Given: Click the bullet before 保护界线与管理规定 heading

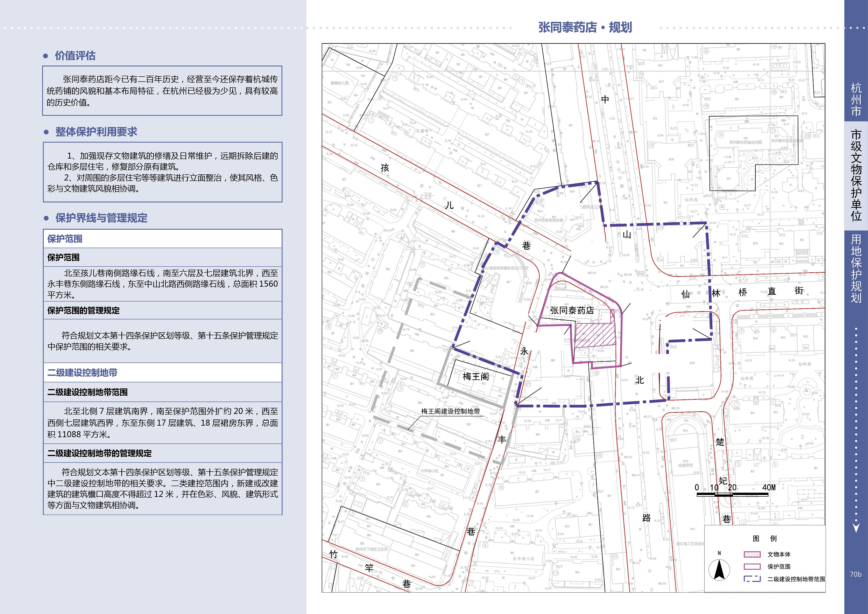Looking at the screenshot, I should [46, 218].
